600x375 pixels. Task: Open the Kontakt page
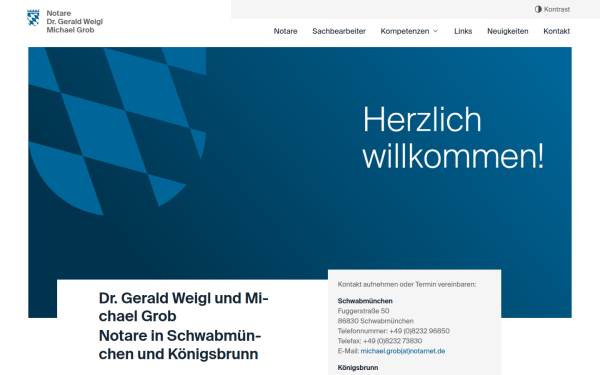[x=556, y=31]
